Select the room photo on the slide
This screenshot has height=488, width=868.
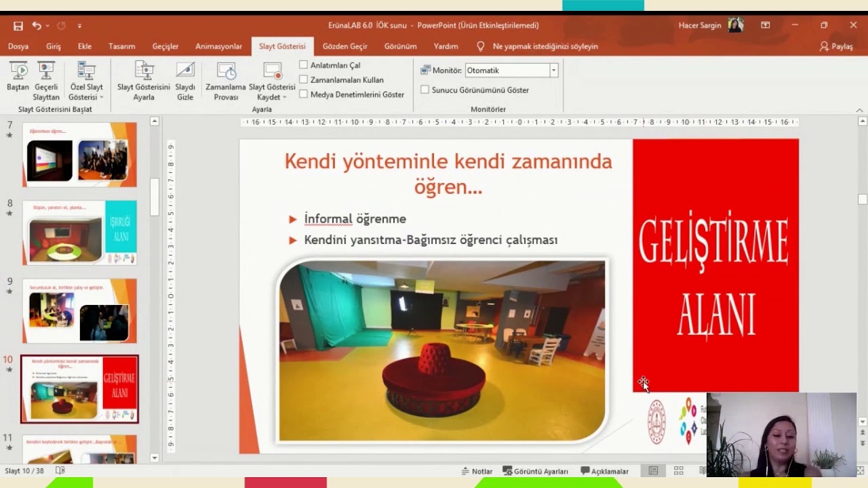point(442,351)
